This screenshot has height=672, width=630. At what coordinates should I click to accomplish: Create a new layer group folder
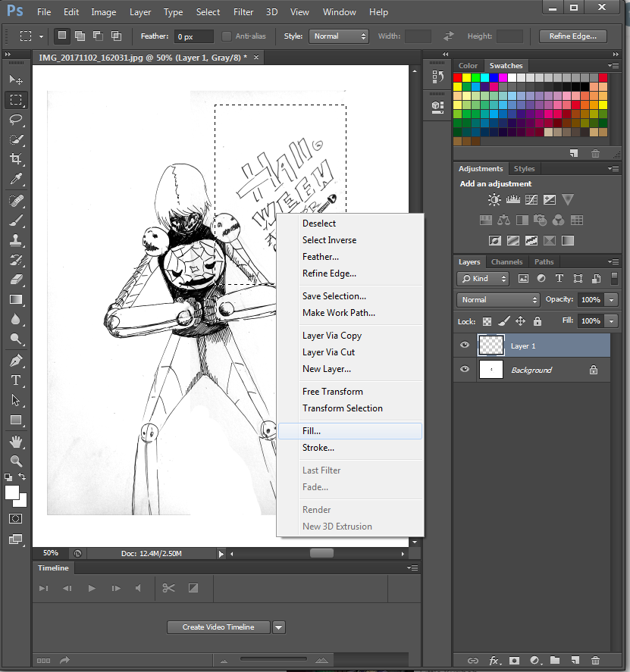tap(555, 660)
